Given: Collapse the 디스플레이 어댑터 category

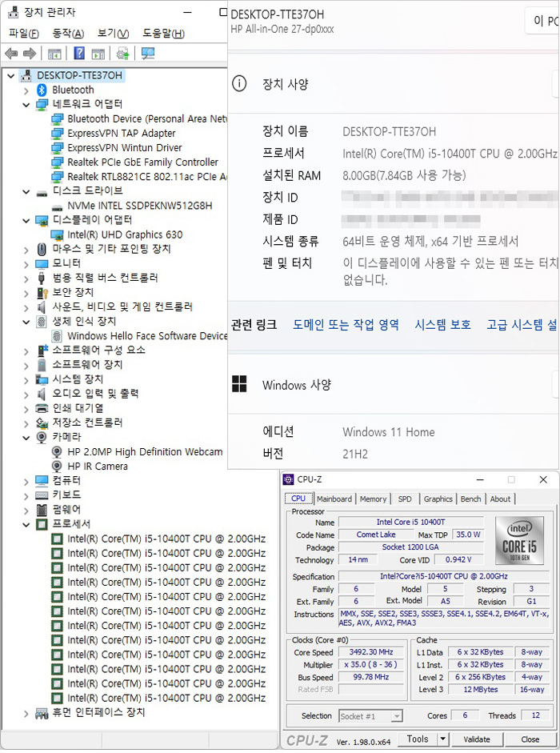Looking at the screenshot, I should pyautogui.click(x=26, y=220).
